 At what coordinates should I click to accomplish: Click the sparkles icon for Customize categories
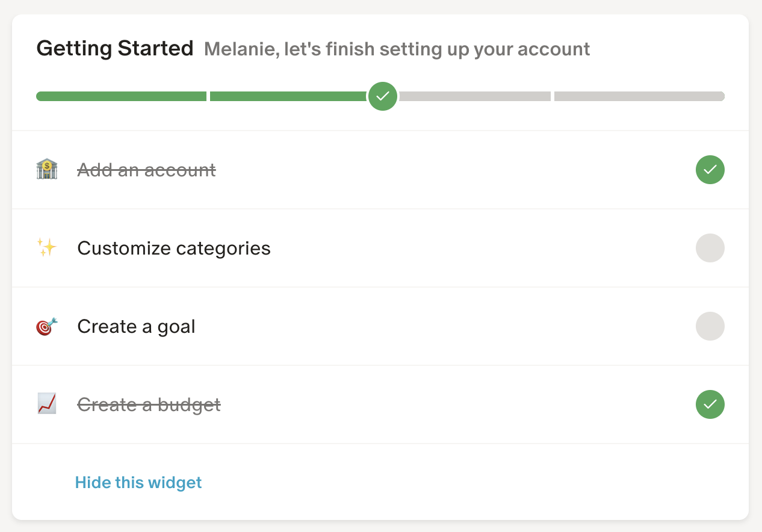click(46, 247)
